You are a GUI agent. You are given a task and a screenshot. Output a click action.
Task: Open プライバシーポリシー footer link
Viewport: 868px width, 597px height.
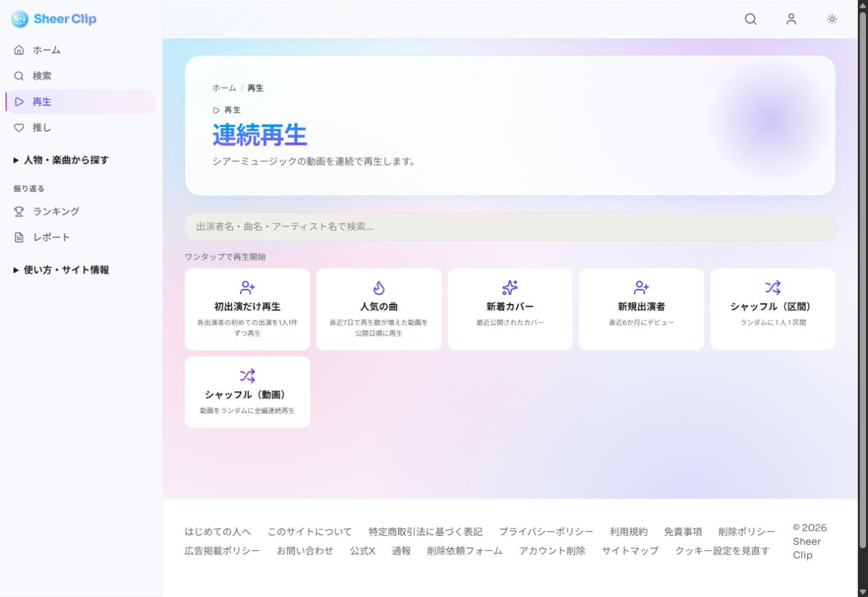click(x=546, y=532)
